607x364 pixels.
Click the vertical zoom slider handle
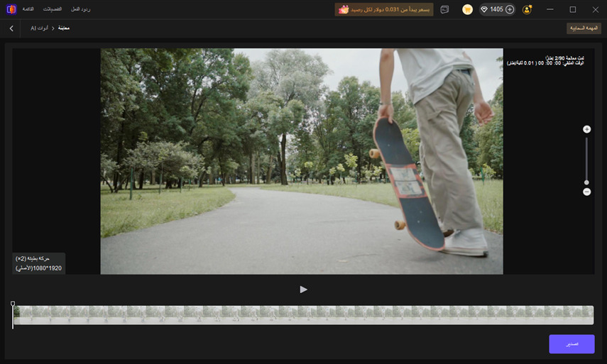pyautogui.click(x=586, y=182)
